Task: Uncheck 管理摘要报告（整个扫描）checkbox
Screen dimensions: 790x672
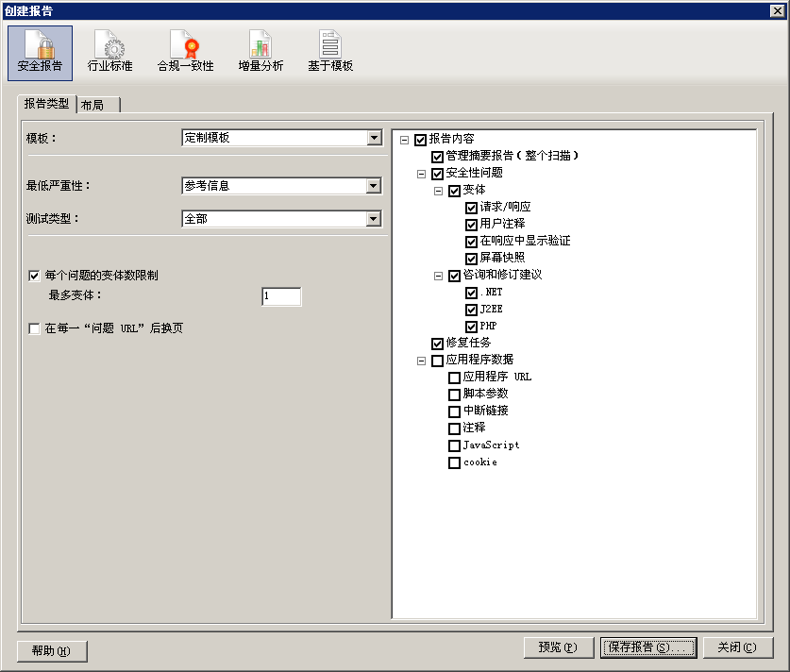Action: tap(437, 157)
